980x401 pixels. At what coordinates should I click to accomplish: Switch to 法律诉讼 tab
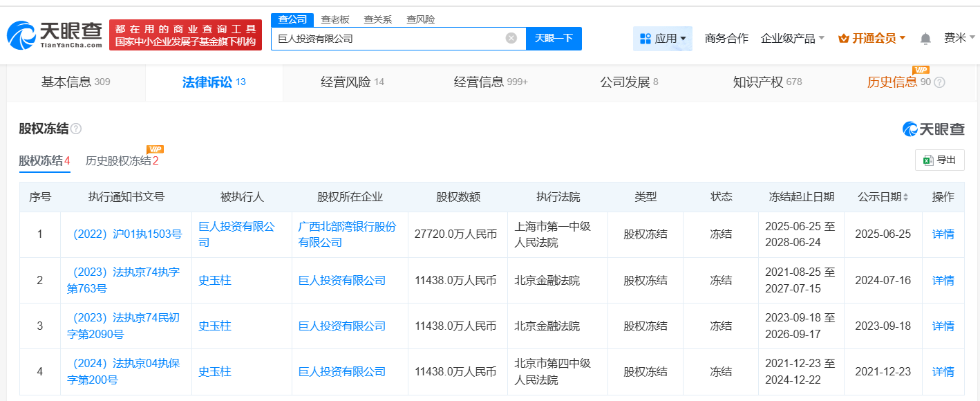214,82
